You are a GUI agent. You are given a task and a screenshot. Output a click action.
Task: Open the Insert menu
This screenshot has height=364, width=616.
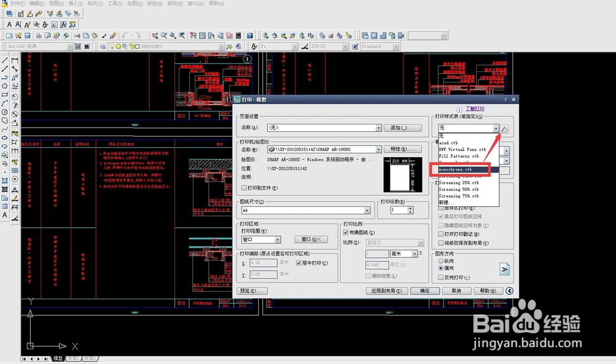point(75,4)
